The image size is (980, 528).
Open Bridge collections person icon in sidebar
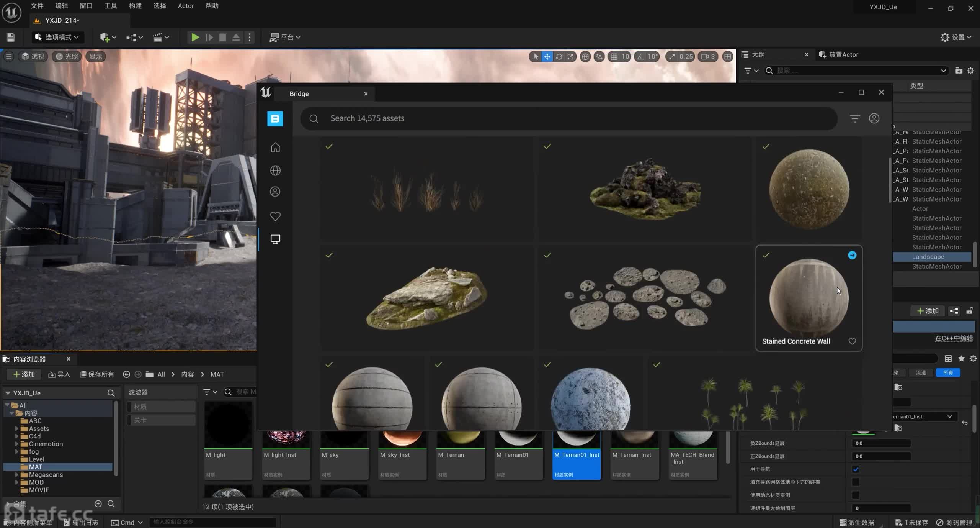(275, 192)
